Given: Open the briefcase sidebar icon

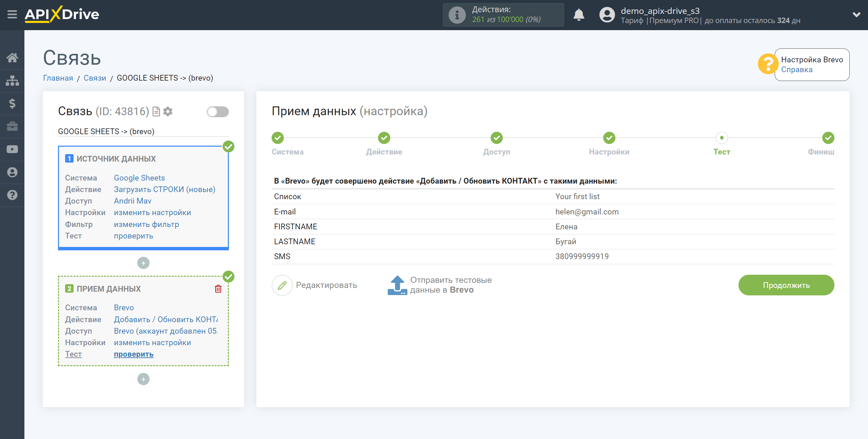Looking at the screenshot, I should pyautogui.click(x=12, y=126).
